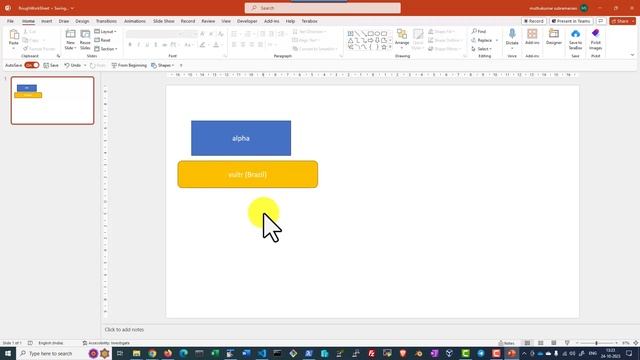Switch to the Transitions tab
Viewport: 640px width, 360px height.
(x=106, y=21)
